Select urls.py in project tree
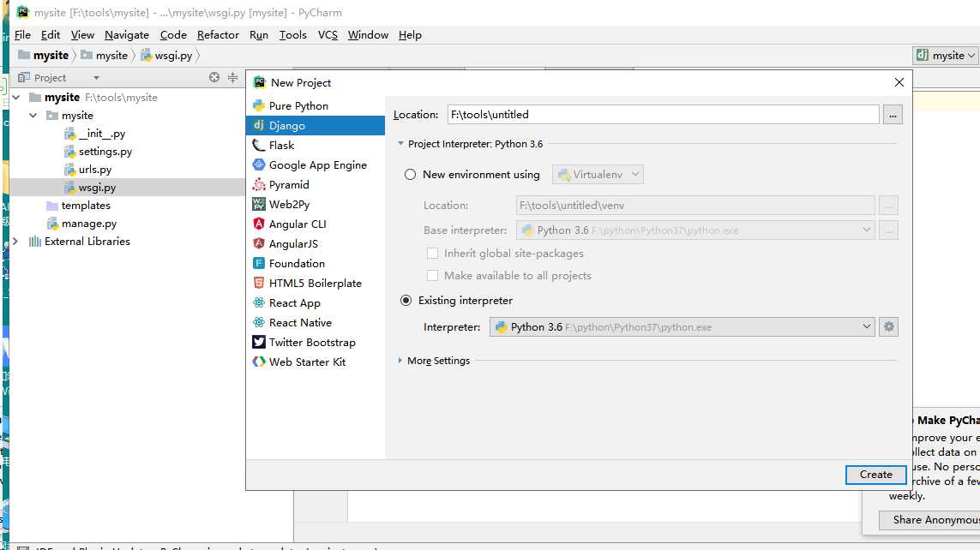This screenshot has width=980, height=550. [88, 170]
